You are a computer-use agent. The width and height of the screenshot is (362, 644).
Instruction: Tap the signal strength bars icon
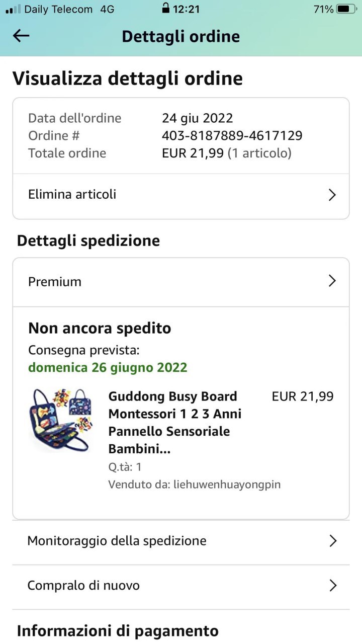point(14,9)
